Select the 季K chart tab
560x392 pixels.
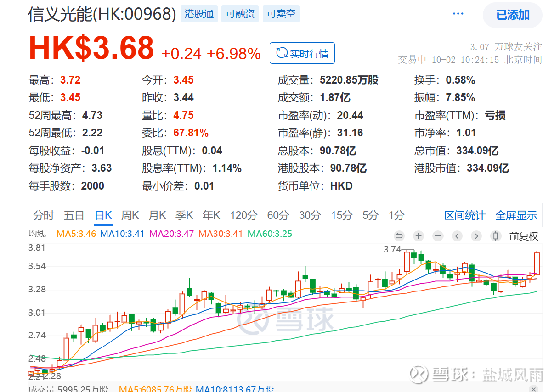click(x=184, y=215)
